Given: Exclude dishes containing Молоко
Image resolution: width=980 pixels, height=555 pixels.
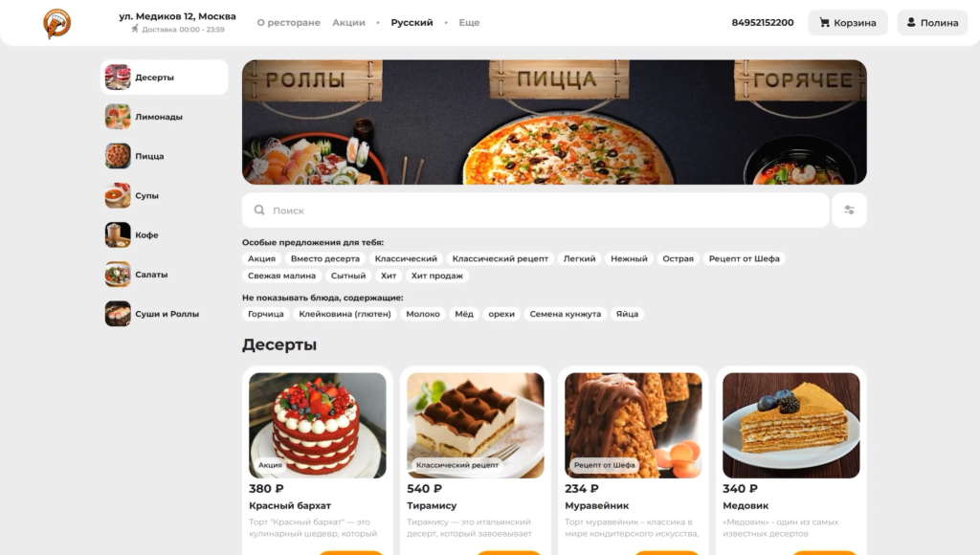Looking at the screenshot, I should click(423, 314).
